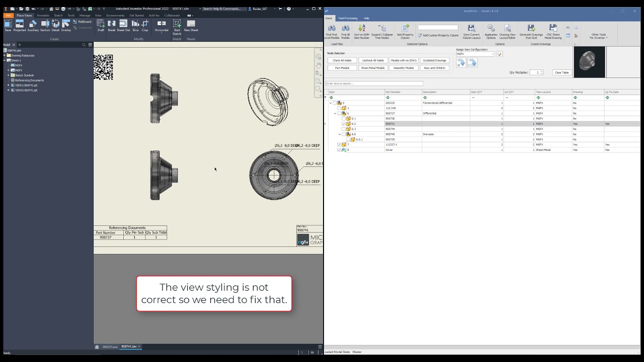Click the Slice tool
Viewport: 644px width, 362px height.
(135, 25)
